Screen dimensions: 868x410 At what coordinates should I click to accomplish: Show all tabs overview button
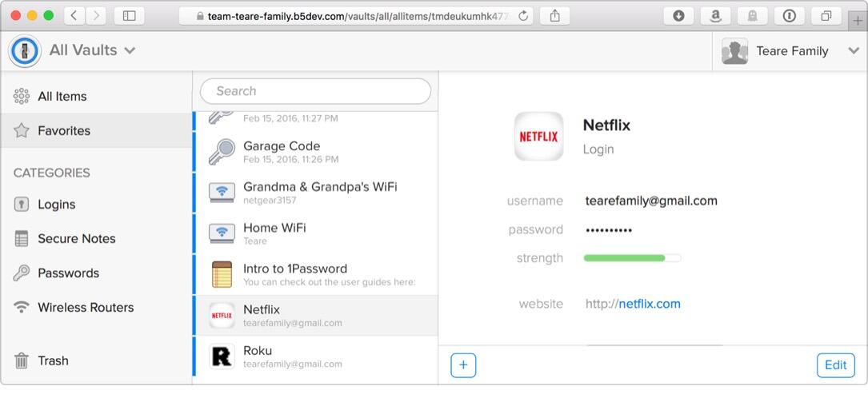(x=826, y=16)
